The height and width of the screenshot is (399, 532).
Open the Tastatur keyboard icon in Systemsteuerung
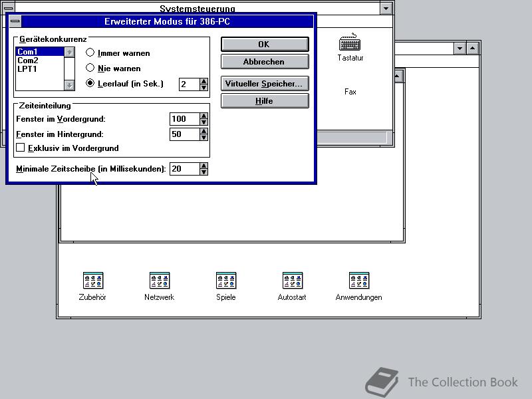(x=350, y=42)
